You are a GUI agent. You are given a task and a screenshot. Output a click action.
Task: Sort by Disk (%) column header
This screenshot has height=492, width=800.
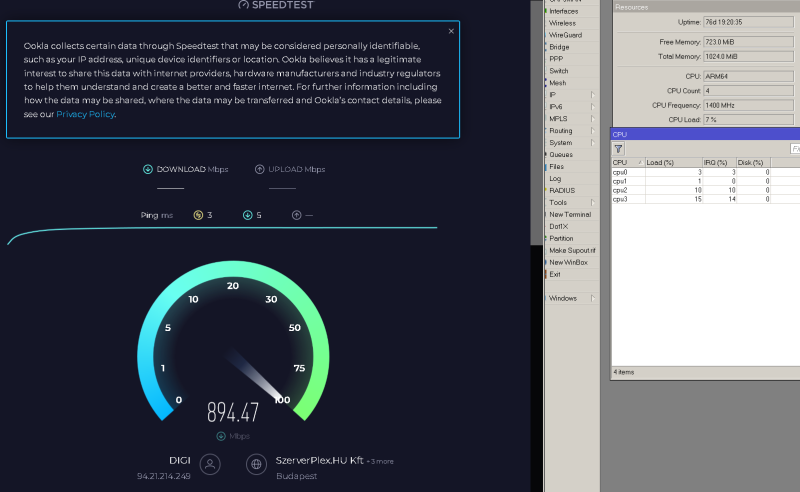click(x=753, y=162)
